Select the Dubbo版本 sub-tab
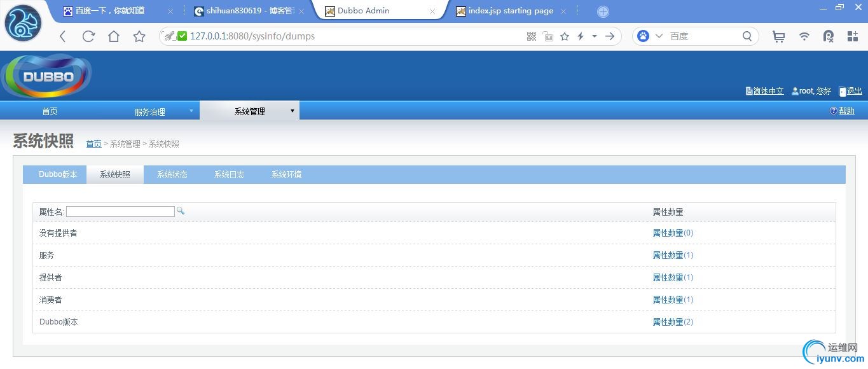The height and width of the screenshot is (369, 868). [58, 174]
